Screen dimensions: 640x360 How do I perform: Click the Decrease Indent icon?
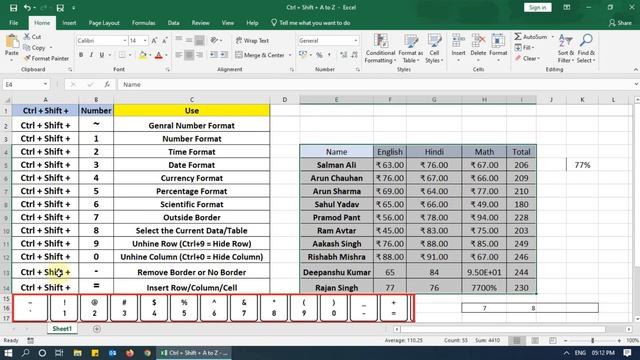tap(213, 55)
